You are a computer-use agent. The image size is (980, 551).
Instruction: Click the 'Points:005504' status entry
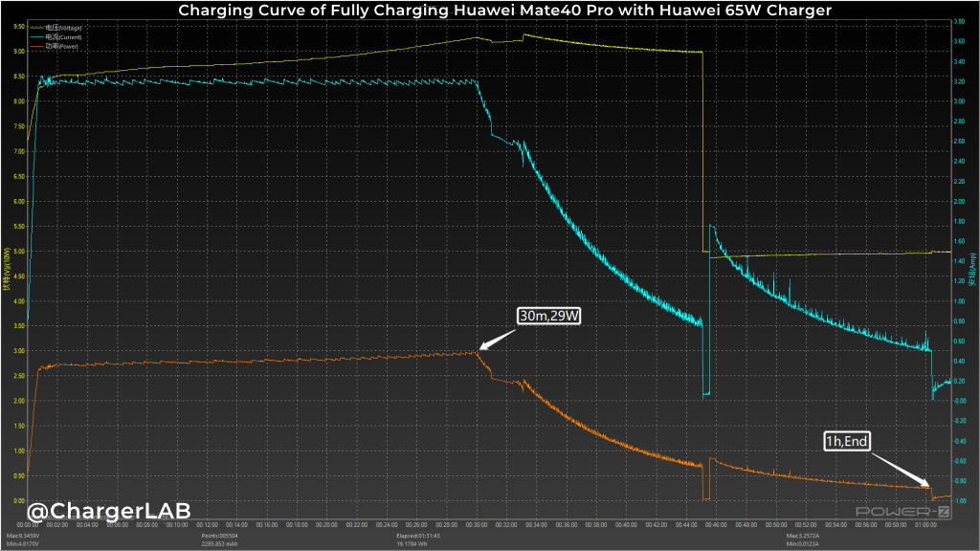tap(219, 536)
